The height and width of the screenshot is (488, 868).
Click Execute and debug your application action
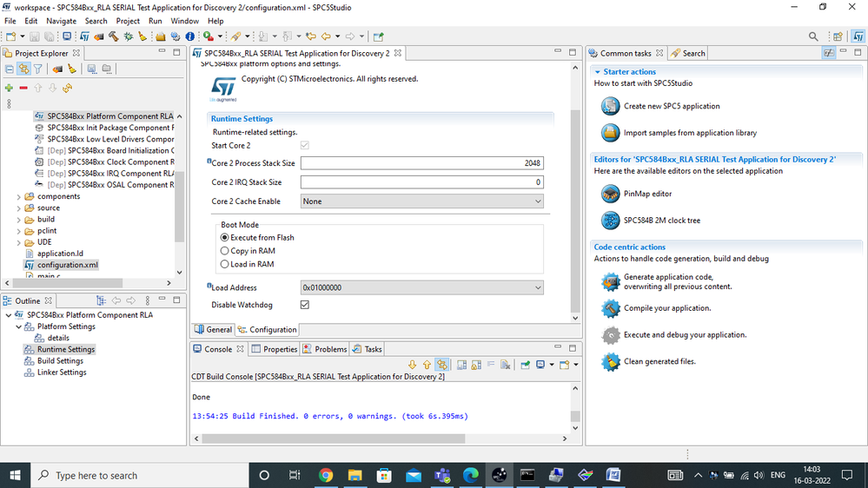click(x=685, y=334)
